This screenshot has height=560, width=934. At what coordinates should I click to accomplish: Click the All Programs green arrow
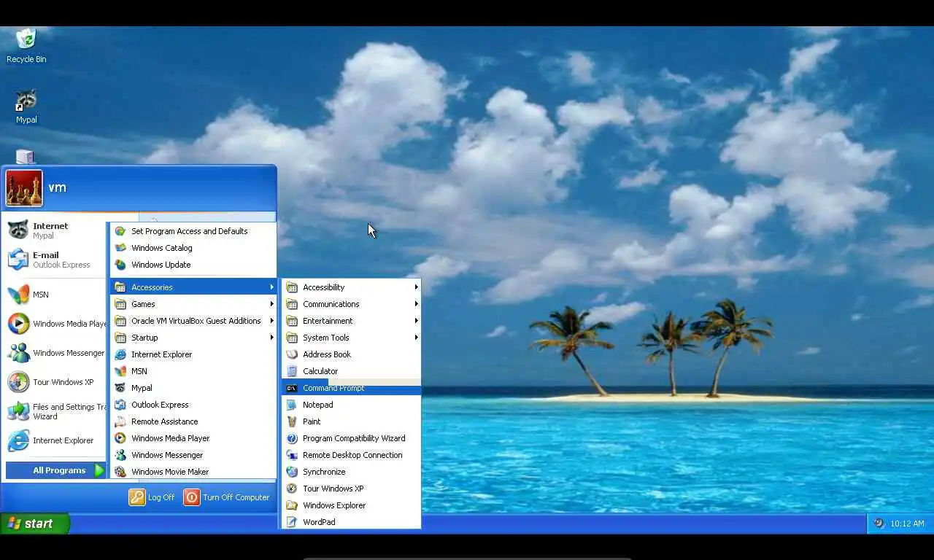[99, 470]
